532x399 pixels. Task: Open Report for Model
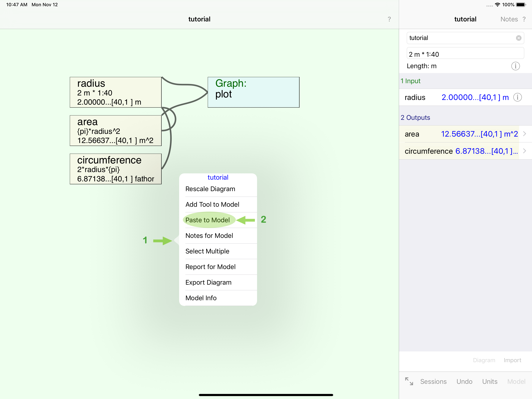218,267
